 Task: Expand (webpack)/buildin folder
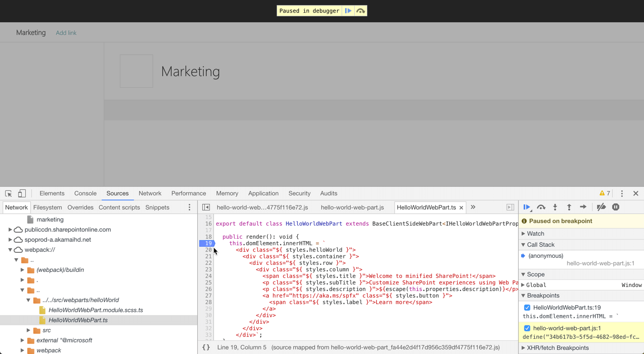coord(22,270)
